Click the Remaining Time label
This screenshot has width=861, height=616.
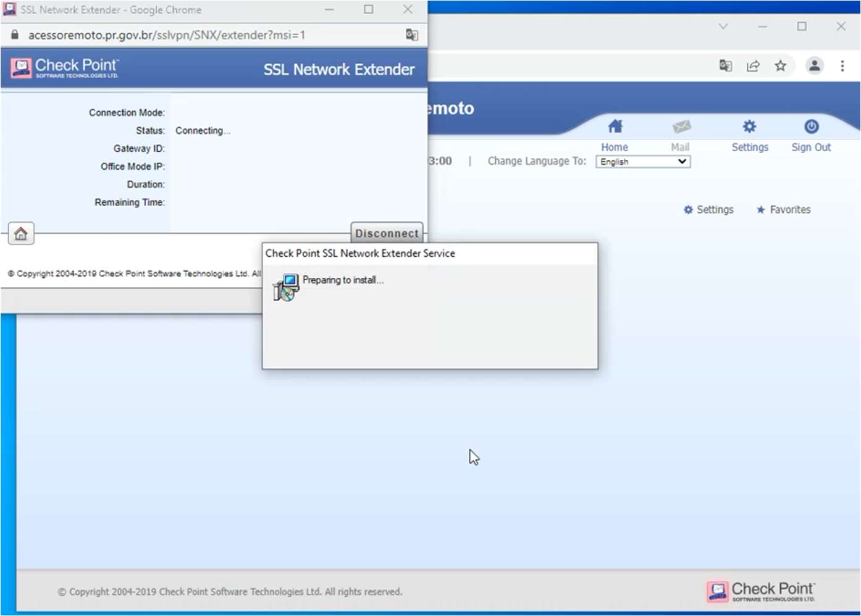tap(130, 202)
